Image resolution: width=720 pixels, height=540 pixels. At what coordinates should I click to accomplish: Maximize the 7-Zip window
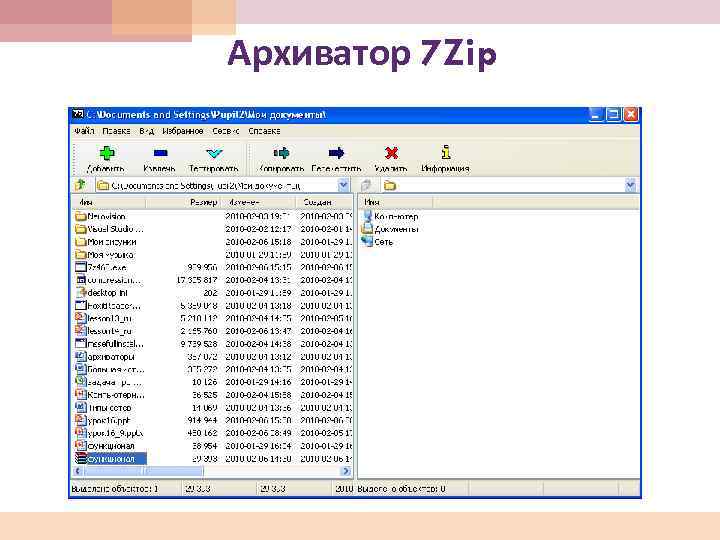613,114
